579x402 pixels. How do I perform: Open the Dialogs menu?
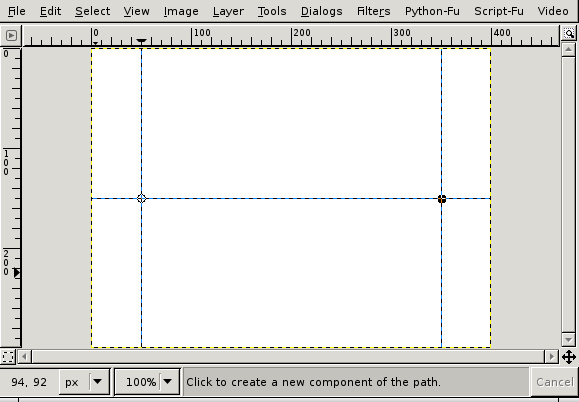click(321, 11)
